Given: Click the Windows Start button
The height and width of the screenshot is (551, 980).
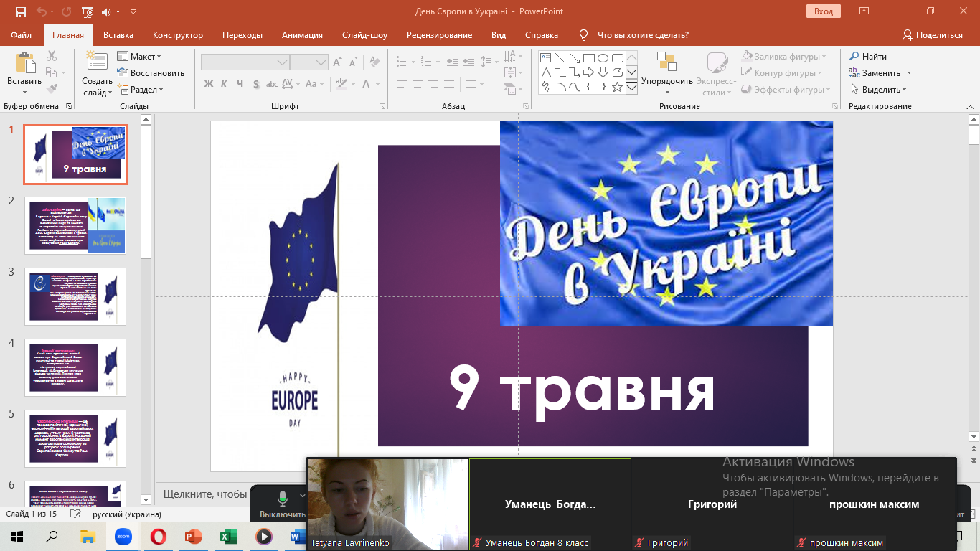Looking at the screenshot, I should (x=17, y=536).
